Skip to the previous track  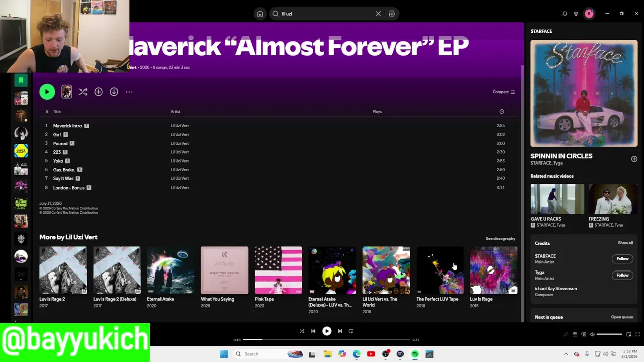pyautogui.click(x=313, y=331)
